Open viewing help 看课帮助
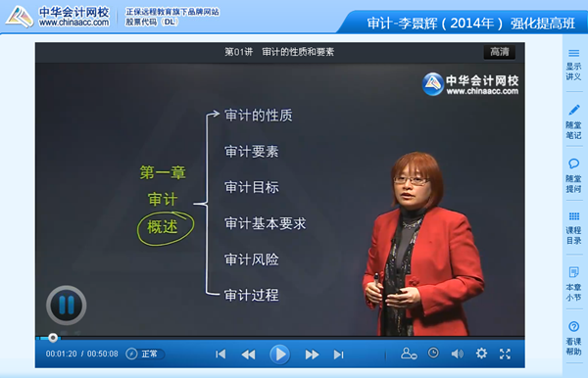 pos(573,338)
